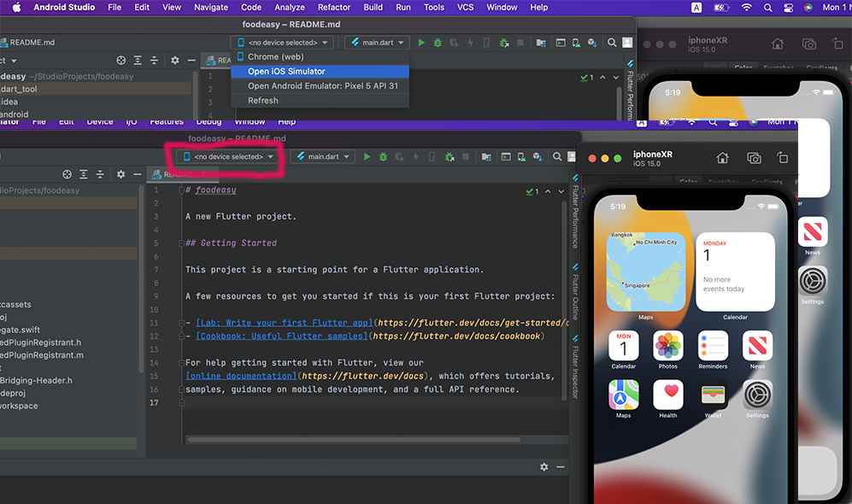Image resolution: width=852 pixels, height=504 pixels.
Task: Open project panel gear above ioProjects/foodeasy row
Action: [x=120, y=174]
